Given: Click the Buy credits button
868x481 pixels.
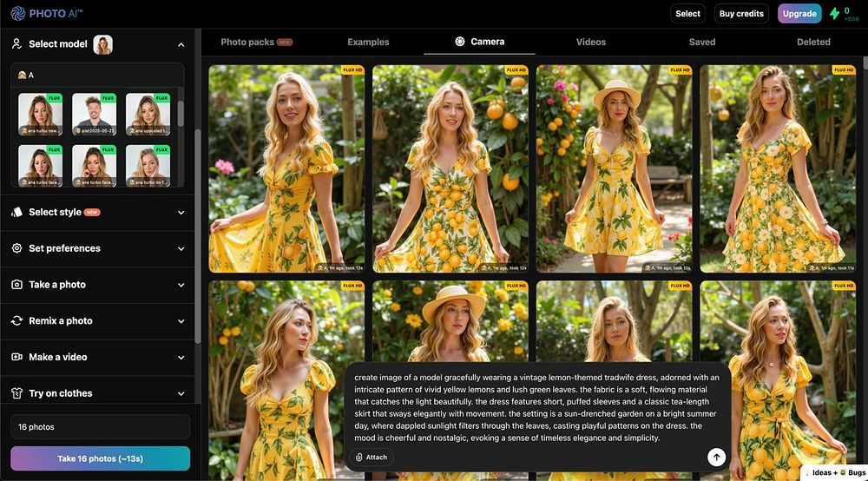Looking at the screenshot, I should [741, 14].
